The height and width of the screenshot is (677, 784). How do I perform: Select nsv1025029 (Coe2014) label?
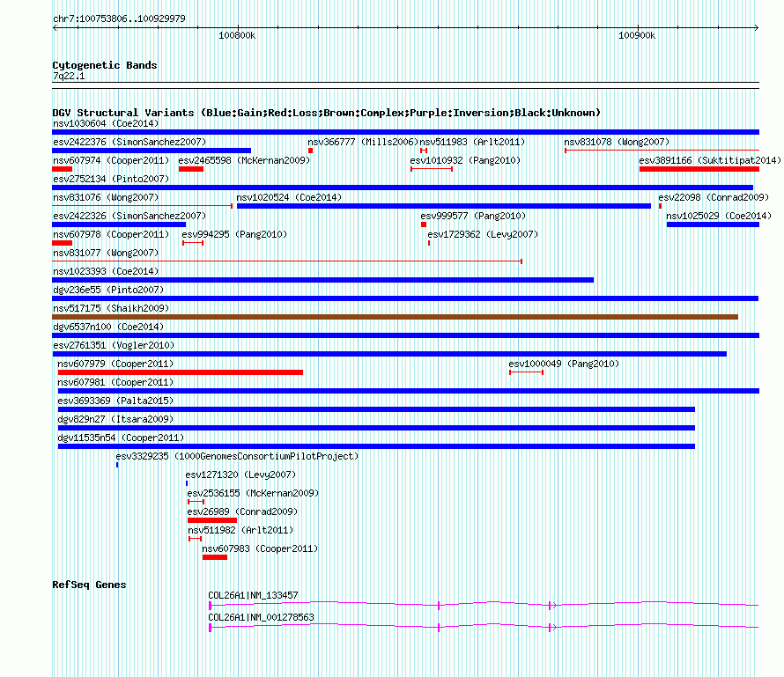pos(719,216)
